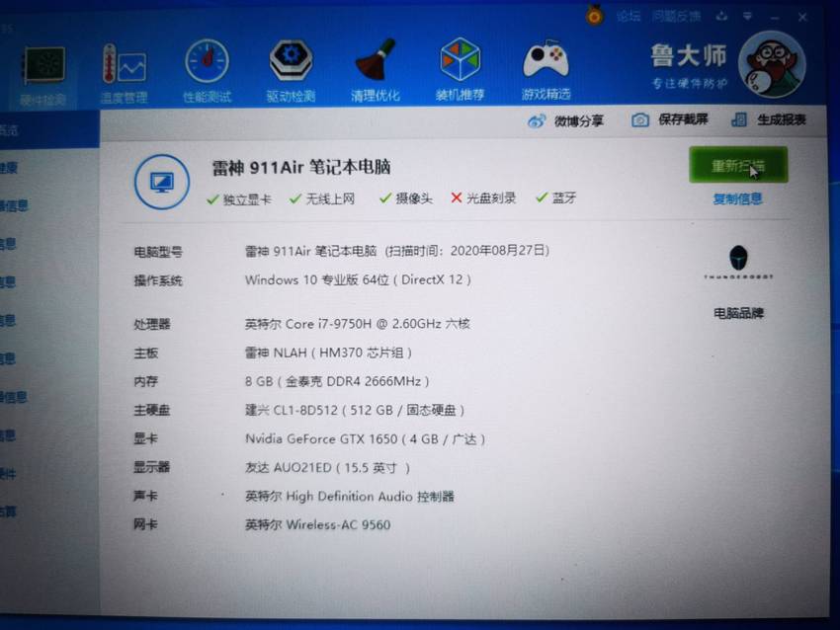
Task: Share via 微博分享
Action: (x=565, y=121)
